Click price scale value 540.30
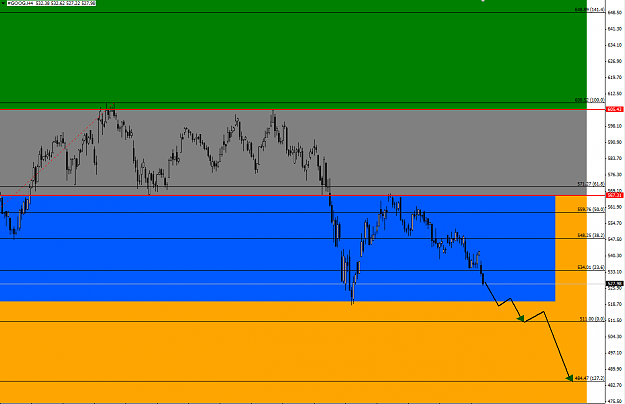Screen dimensions: 625x404 614,255
